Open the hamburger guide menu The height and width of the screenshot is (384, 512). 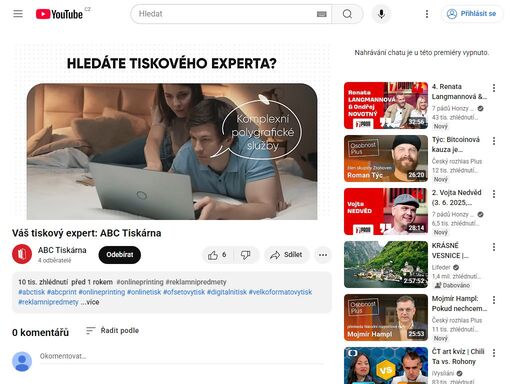pyautogui.click(x=18, y=14)
